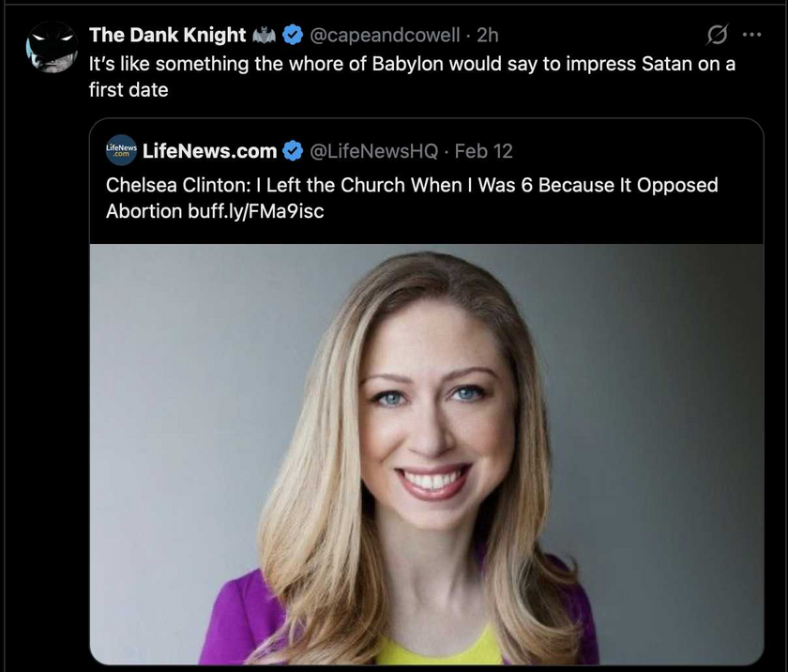Open the more options ellipsis menu
Image resolution: width=788 pixels, height=672 pixels.
coord(752,35)
